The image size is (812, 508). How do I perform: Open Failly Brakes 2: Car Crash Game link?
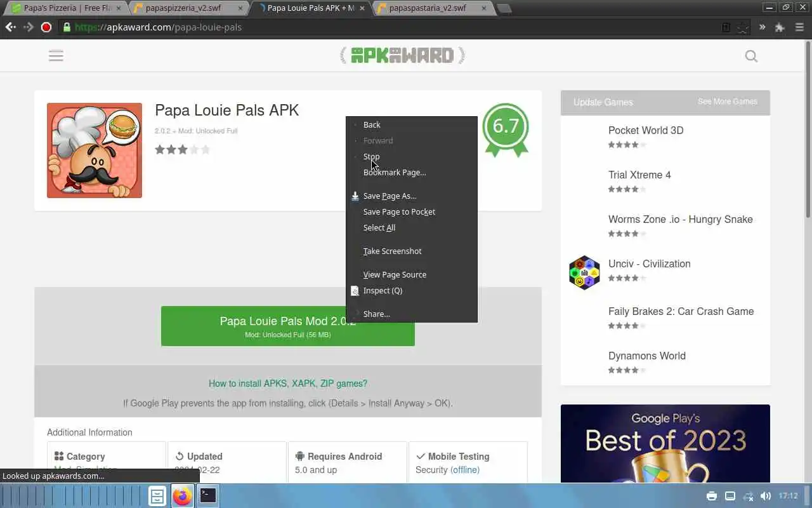pyautogui.click(x=681, y=311)
